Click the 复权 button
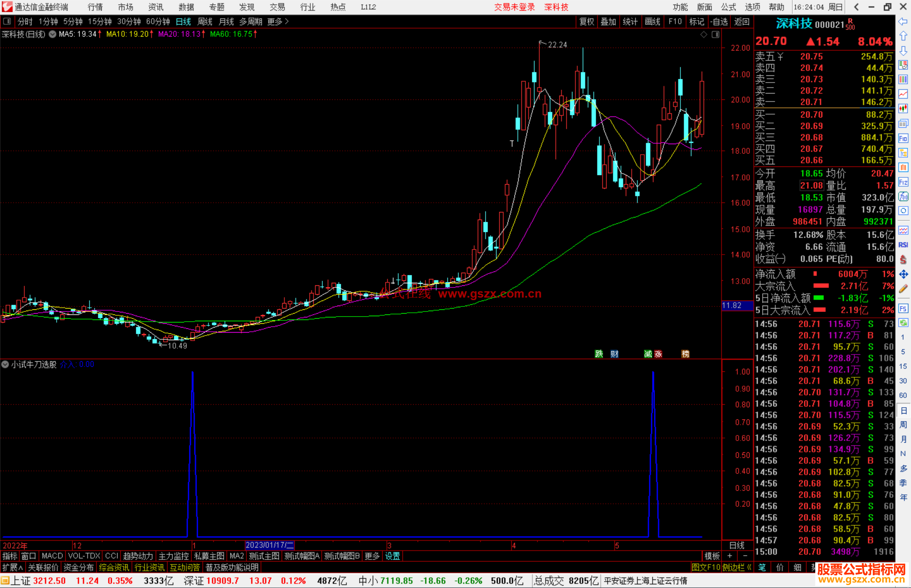Viewport: 911px width, 588px height. tap(586, 21)
